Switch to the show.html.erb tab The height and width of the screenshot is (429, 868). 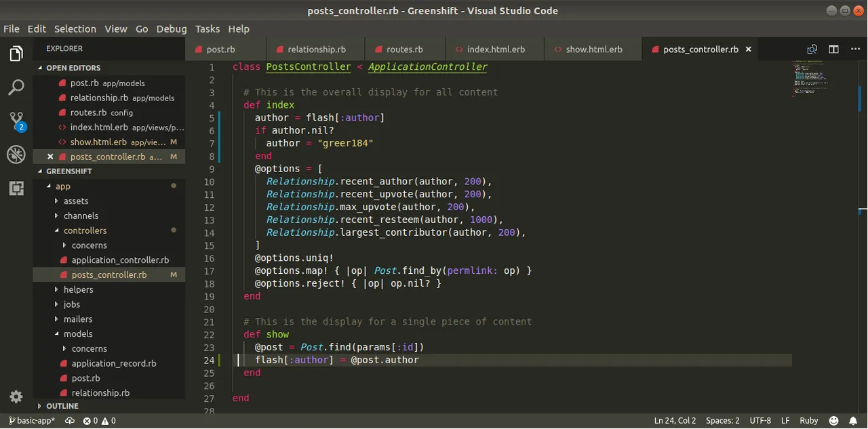593,49
